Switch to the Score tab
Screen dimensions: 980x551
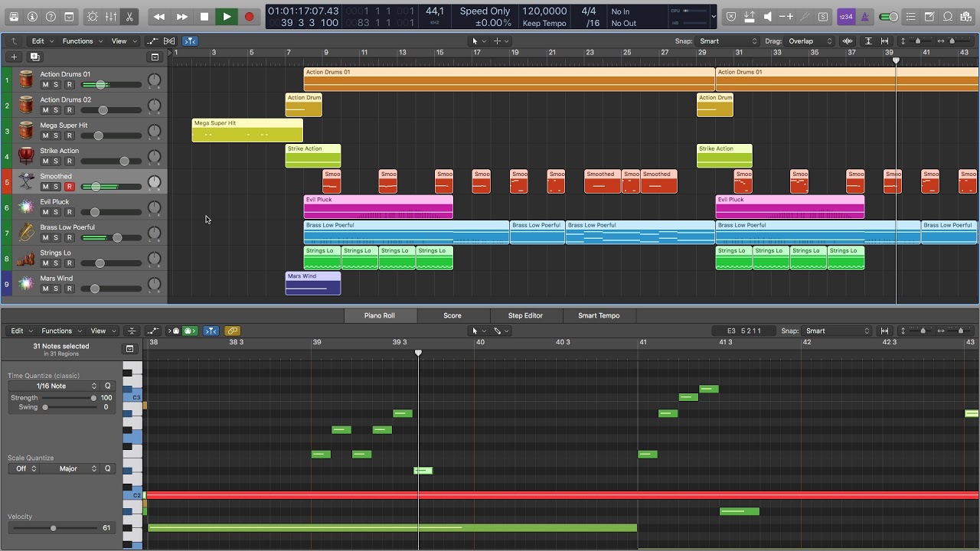tap(452, 315)
